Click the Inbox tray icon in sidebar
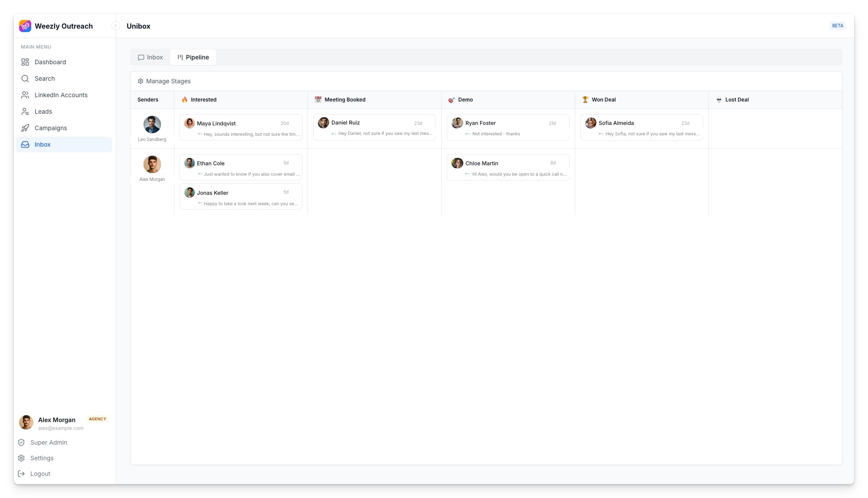 (25, 144)
